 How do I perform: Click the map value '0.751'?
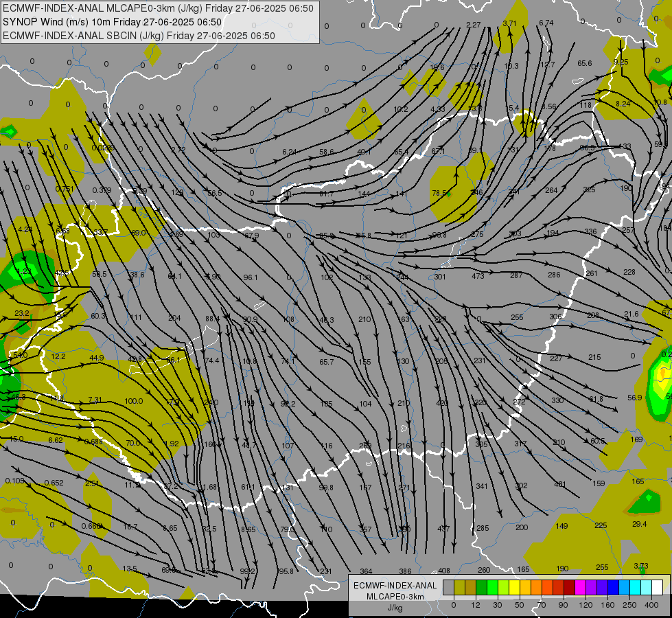pos(65,189)
